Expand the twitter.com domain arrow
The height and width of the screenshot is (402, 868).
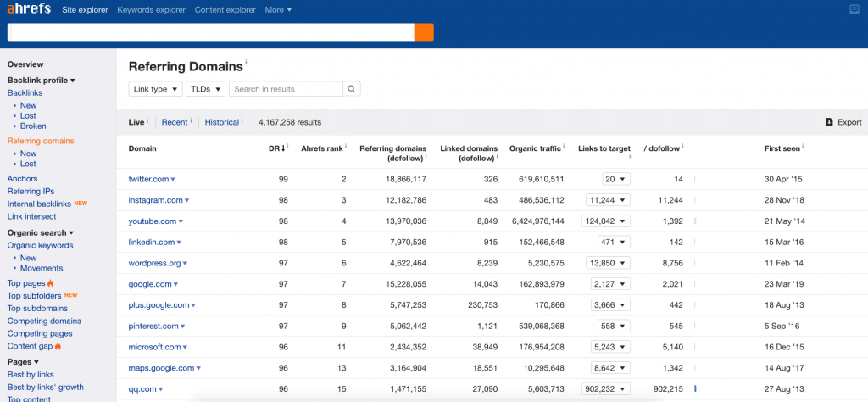tap(173, 180)
